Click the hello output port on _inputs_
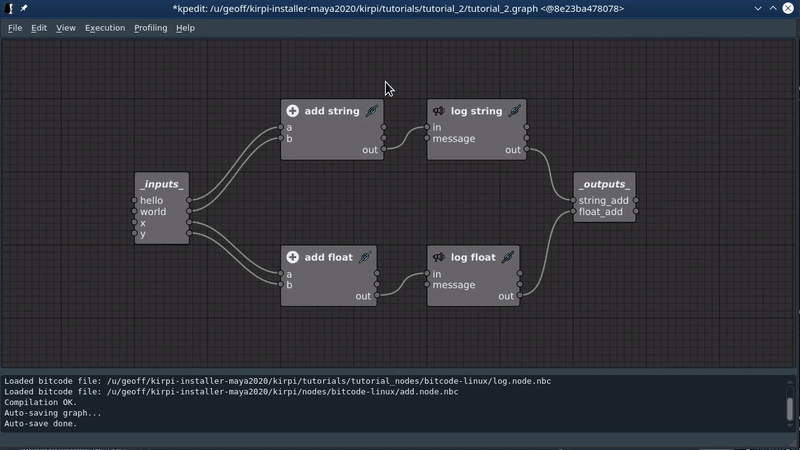The image size is (800, 450). [189, 201]
